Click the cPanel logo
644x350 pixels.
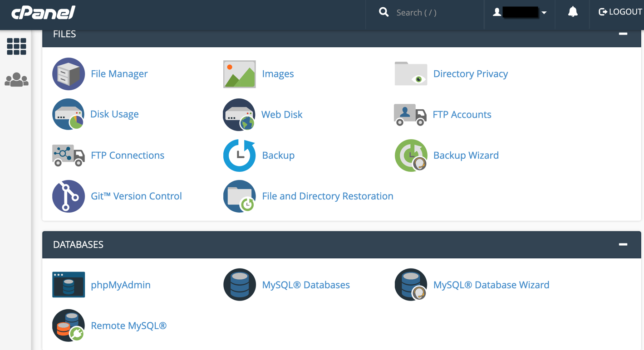pos(44,13)
